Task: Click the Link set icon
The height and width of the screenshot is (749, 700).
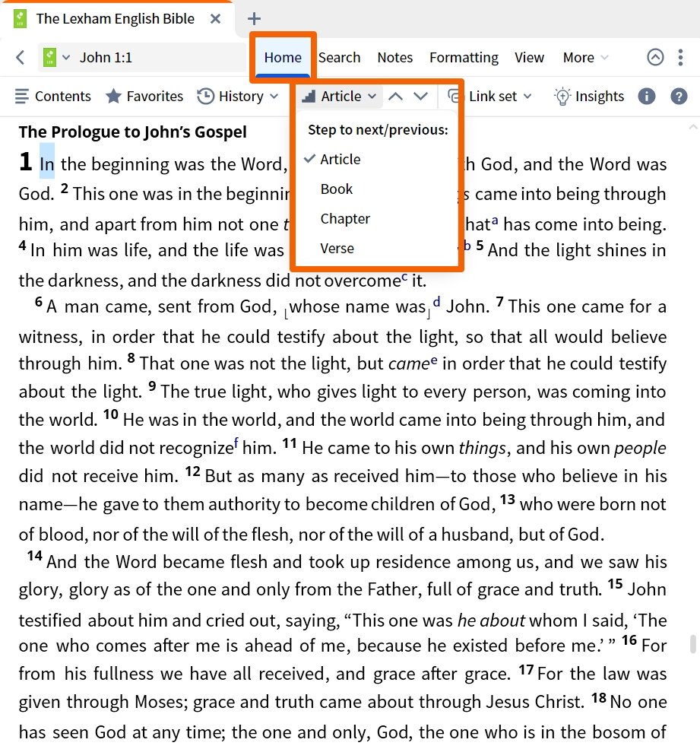Action: [x=455, y=97]
